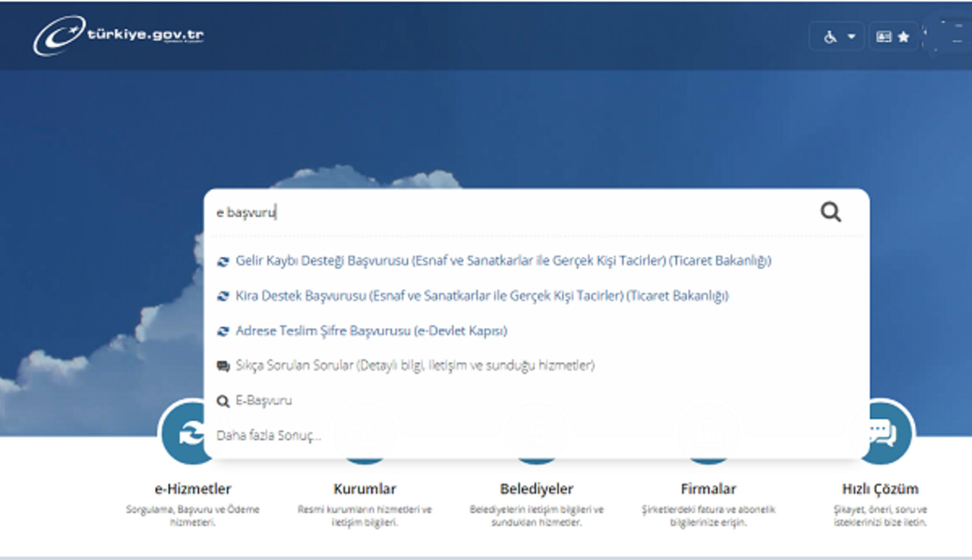Screen dimensions: 972x560
Task: Open Sıkça Sorulan Sorular suggestion
Action: tap(415, 366)
